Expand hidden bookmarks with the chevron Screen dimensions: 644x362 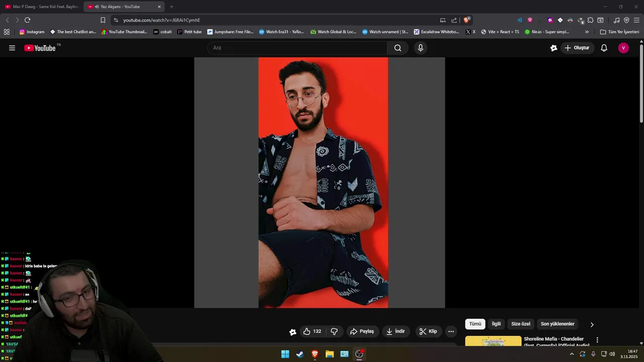(587, 32)
